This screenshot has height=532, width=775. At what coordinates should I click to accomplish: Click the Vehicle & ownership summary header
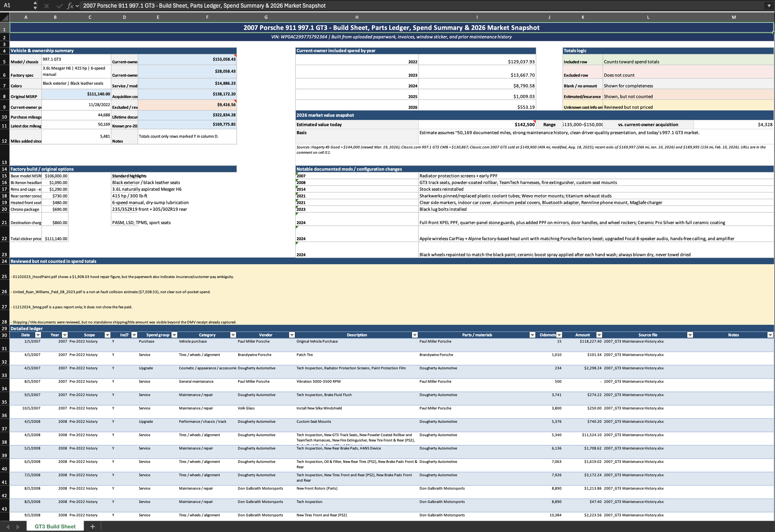[123, 51]
